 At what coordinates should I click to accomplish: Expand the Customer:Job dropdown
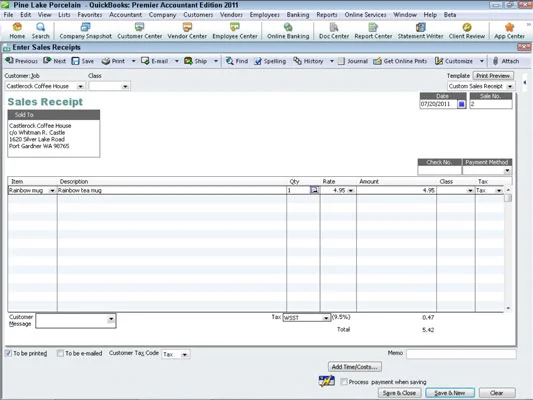point(81,86)
